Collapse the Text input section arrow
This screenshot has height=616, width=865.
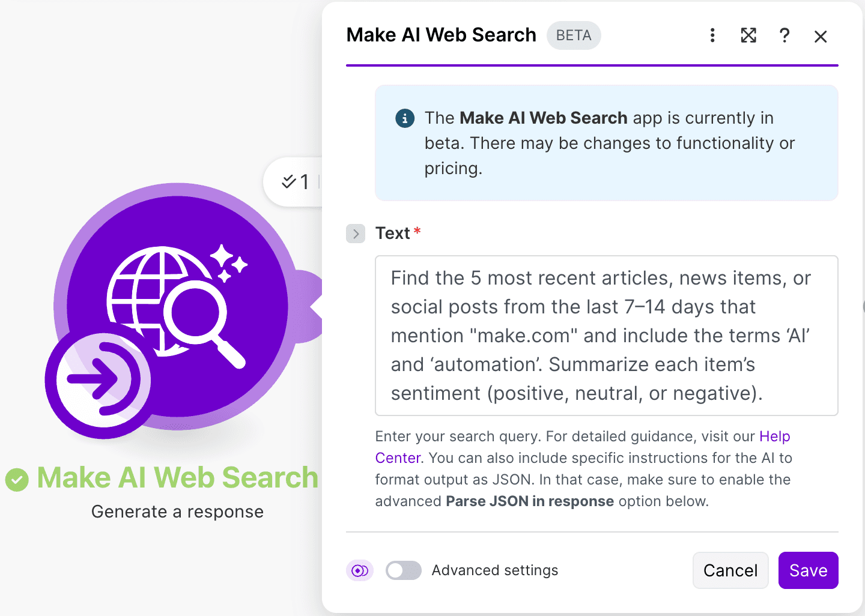coord(356,234)
